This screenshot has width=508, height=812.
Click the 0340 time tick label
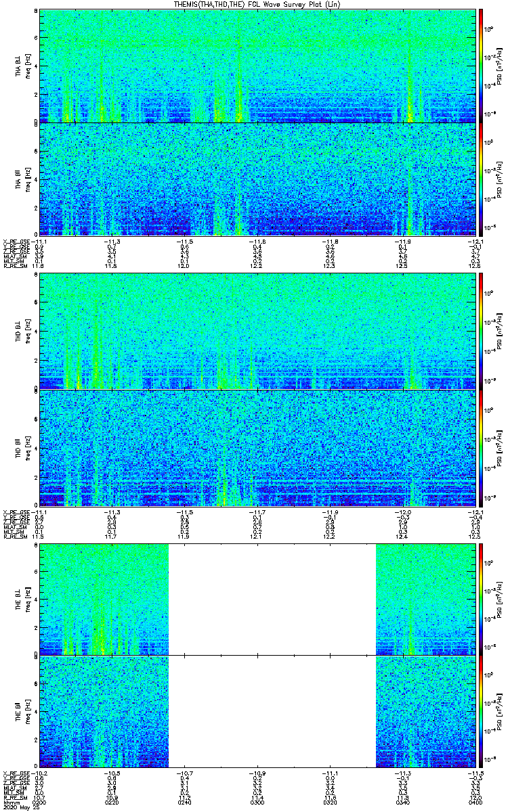402,803
